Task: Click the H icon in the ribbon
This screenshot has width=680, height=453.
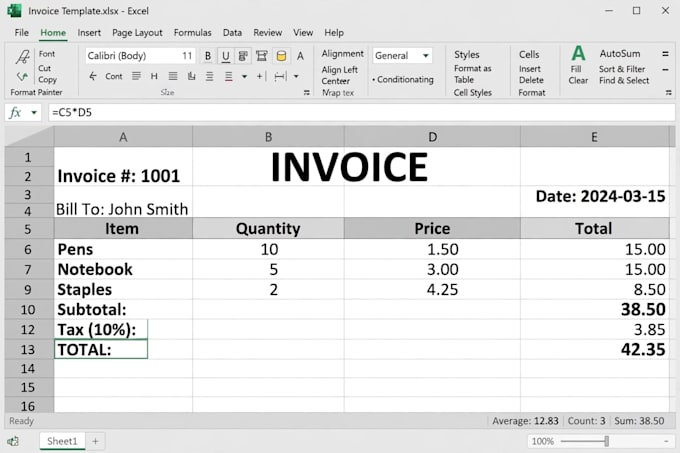Action: click(154, 76)
